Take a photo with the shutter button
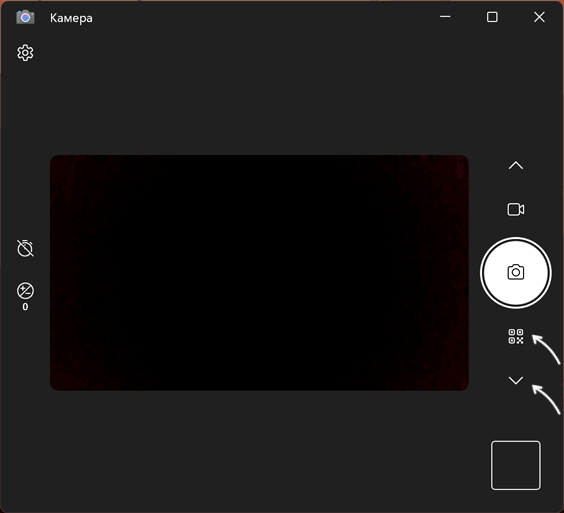Viewport: 564px width, 513px height. point(515,273)
